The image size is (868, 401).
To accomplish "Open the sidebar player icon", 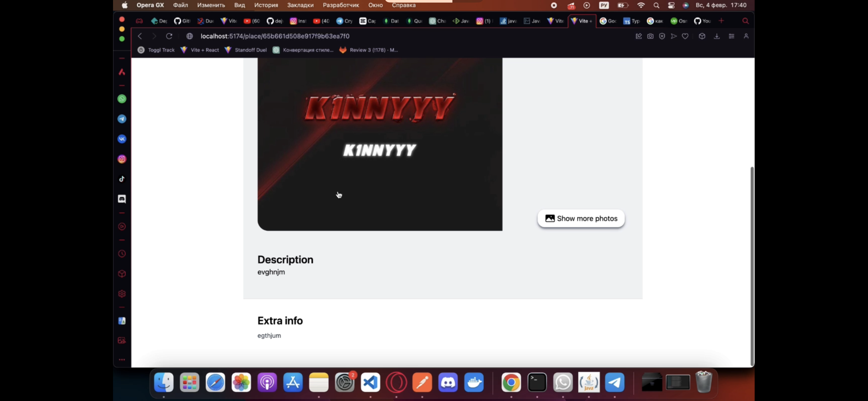I will [x=122, y=226].
